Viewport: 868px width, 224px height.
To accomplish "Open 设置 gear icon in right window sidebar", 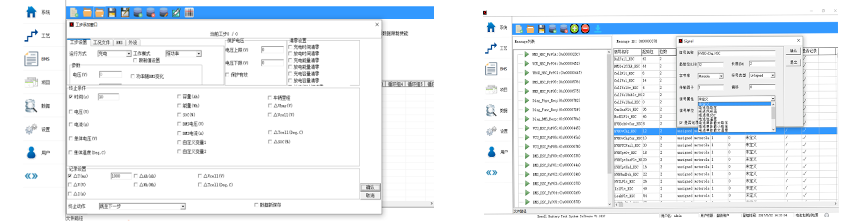I will point(491,131).
